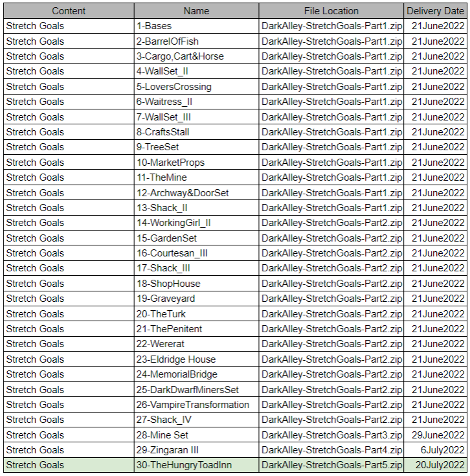The width and height of the screenshot is (470, 476).
Task: Select the 15-GardenSet name cell
Action: tap(196, 238)
